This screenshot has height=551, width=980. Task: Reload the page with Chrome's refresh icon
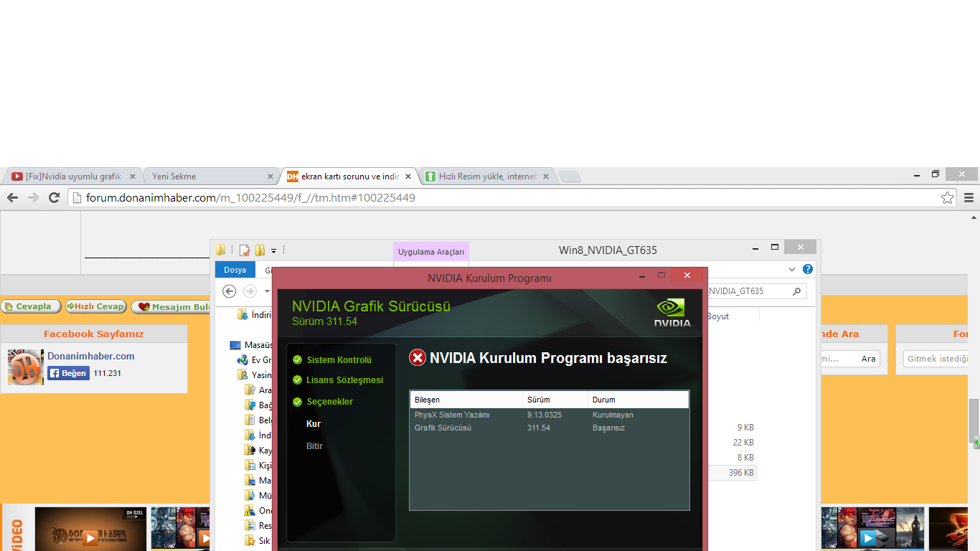coord(54,197)
